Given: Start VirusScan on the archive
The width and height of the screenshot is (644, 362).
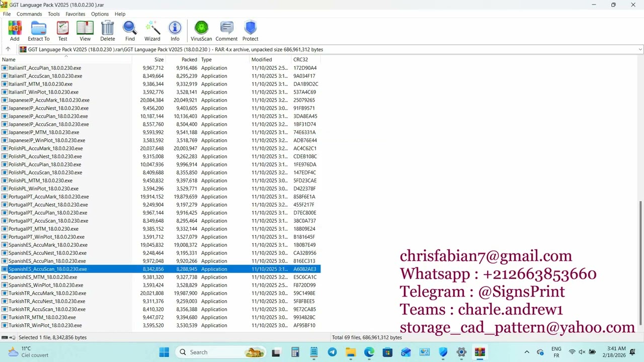Looking at the screenshot, I should tap(201, 31).
